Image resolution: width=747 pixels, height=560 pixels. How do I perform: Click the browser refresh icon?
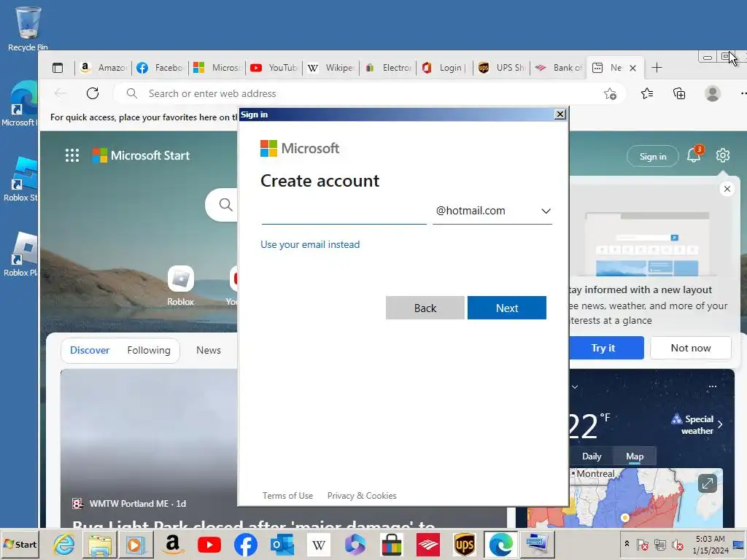(x=93, y=93)
